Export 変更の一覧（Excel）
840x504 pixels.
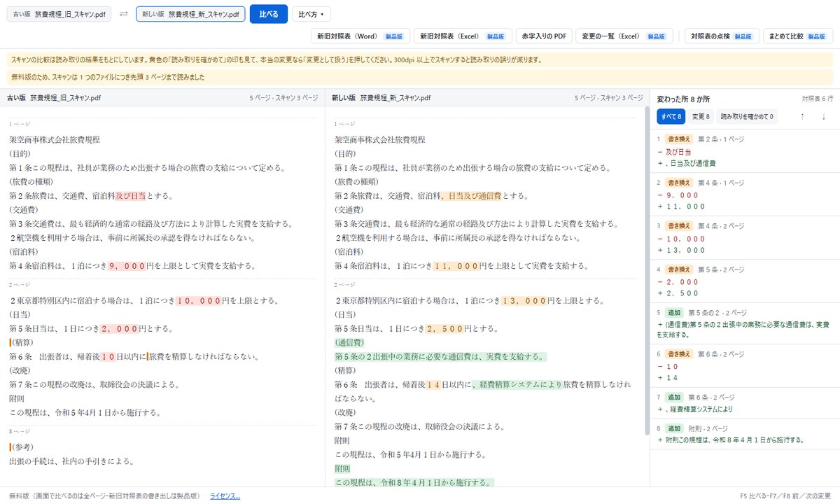(625, 36)
